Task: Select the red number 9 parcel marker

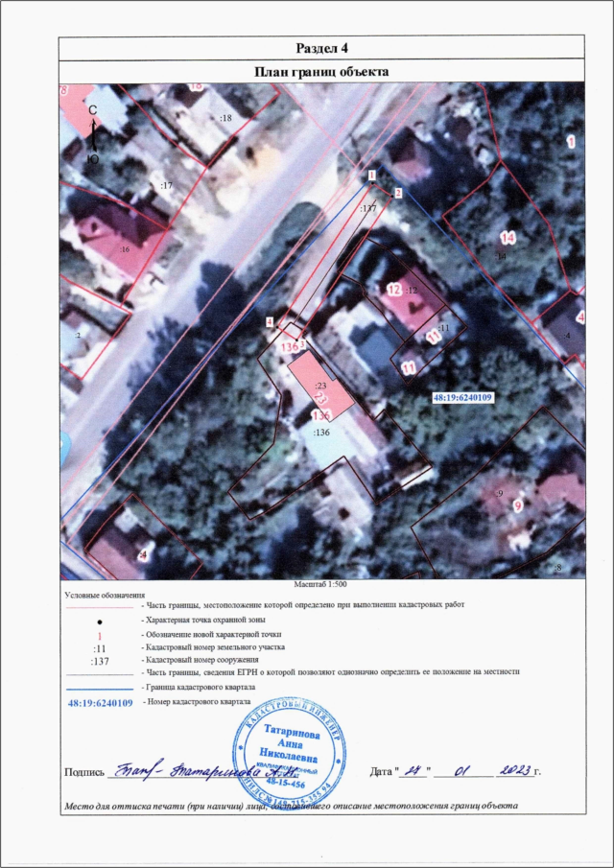Action: [516, 505]
